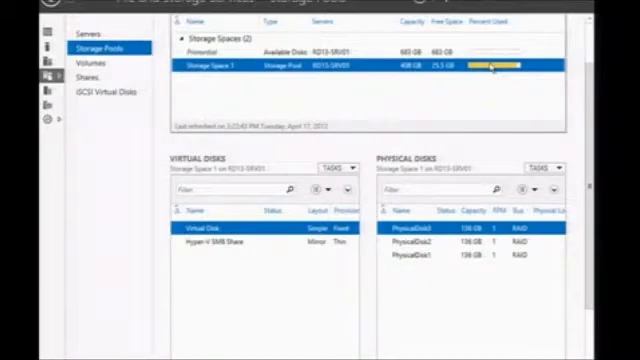This screenshot has height=360, width=640.
Task: Open the All Servers icon in the rail
Action: pyautogui.click(x=47, y=61)
